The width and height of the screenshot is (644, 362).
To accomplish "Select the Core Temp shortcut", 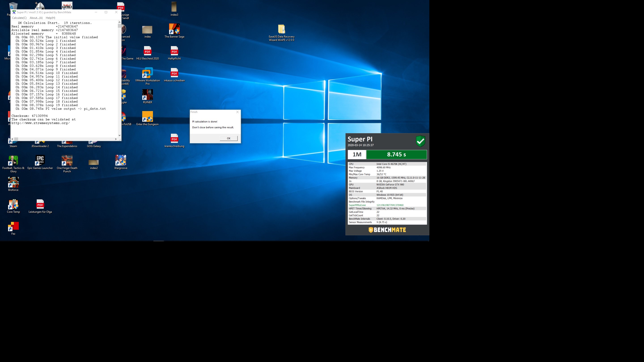I will pyautogui.click(x=13, y=206).
